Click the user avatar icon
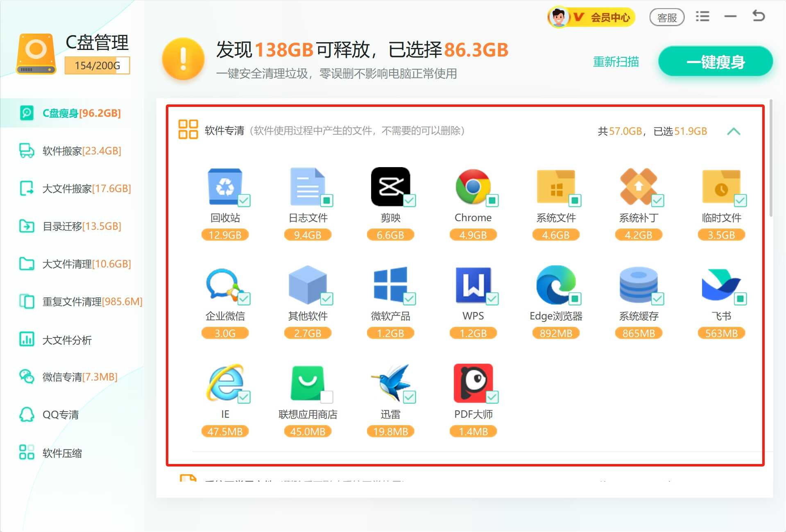Viewport: 786px width, 532px height. [x=558, y=17]
